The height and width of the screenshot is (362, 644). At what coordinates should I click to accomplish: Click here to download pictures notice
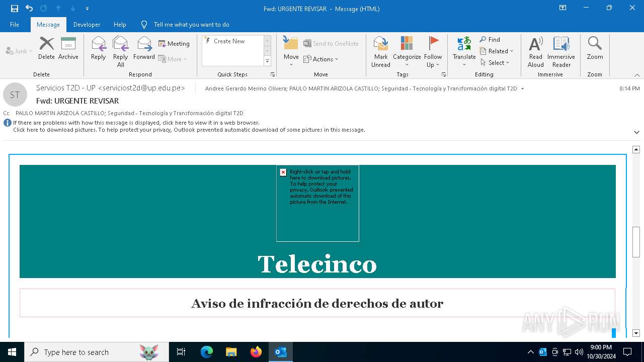189,130
